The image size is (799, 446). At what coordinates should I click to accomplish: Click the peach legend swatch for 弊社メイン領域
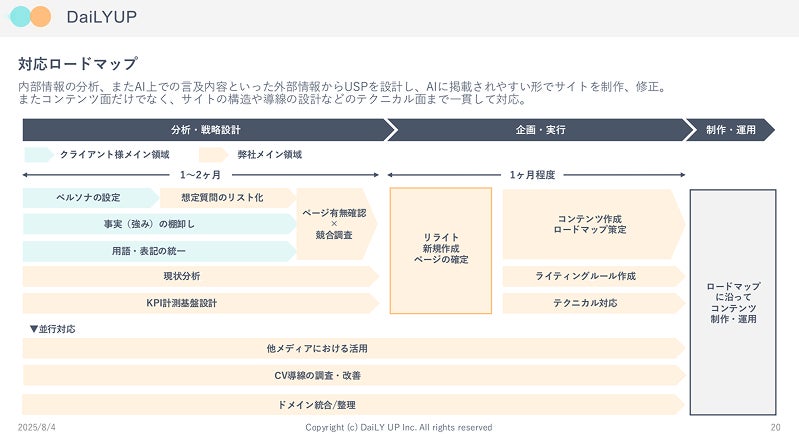(x=213, y=154)
